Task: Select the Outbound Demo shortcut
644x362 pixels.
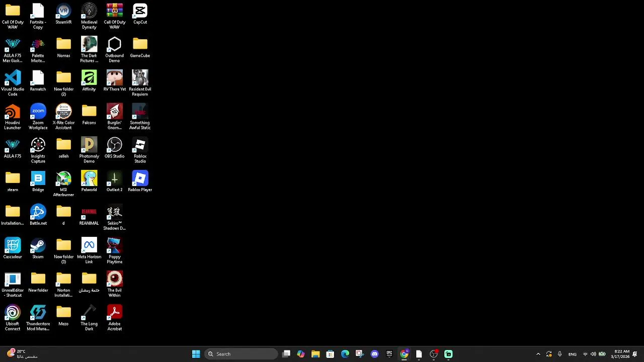Action: (x=114, y=50)
